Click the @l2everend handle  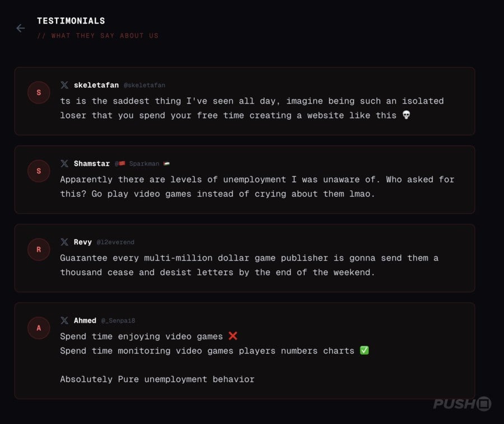point(115,242)
